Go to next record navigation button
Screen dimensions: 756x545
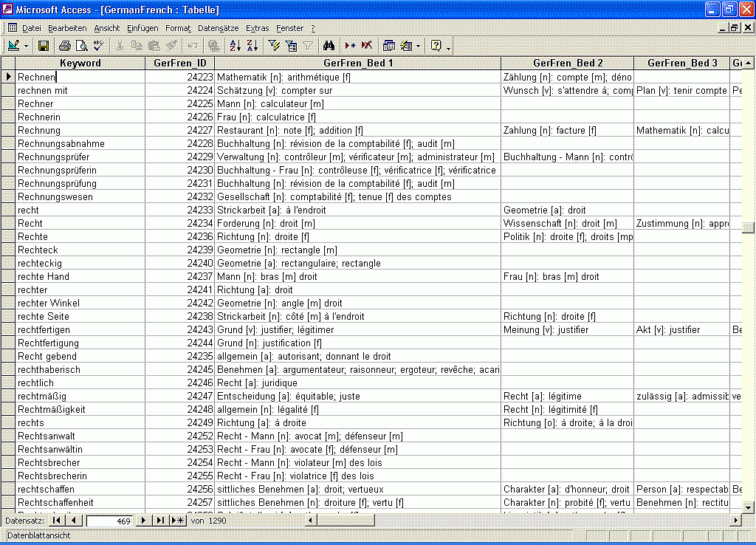(x=143, y=521)
